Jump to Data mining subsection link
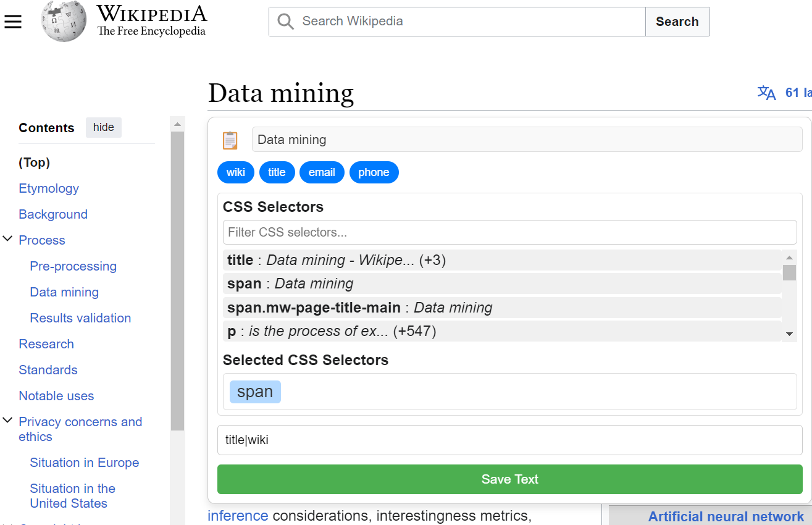812x525 pixels. 64,292
